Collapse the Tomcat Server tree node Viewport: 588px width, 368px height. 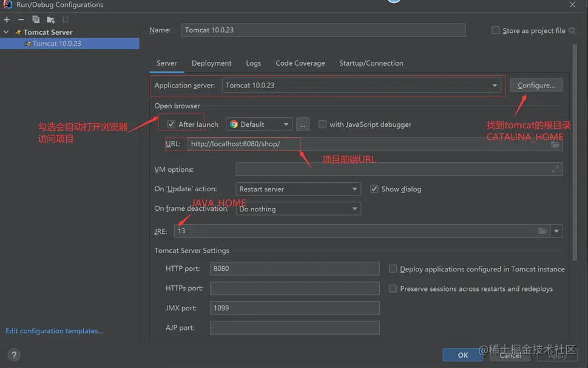[6, 32]
